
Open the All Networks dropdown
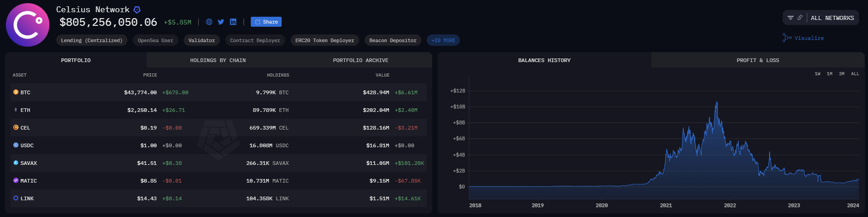pos(832,18)
